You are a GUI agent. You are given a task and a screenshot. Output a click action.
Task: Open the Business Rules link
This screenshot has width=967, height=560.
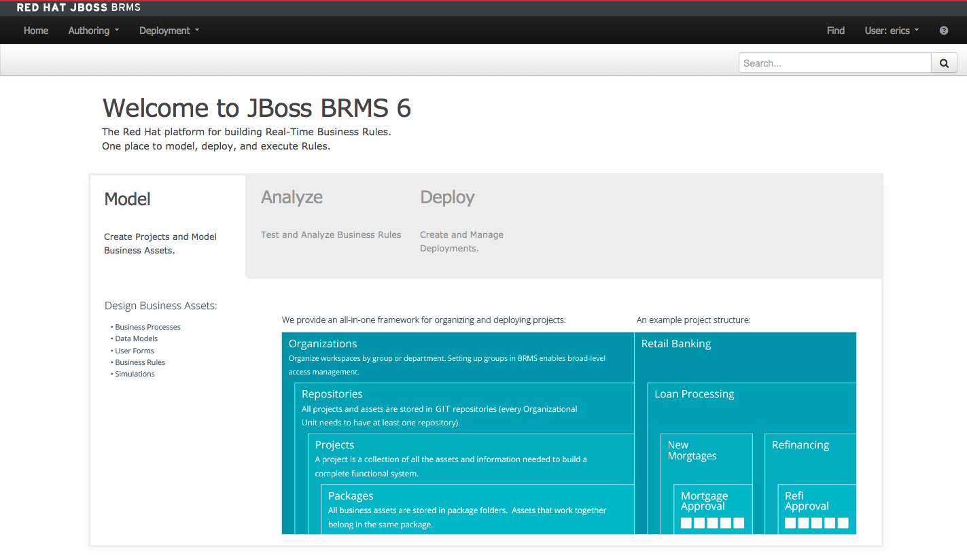coord(140,362)
